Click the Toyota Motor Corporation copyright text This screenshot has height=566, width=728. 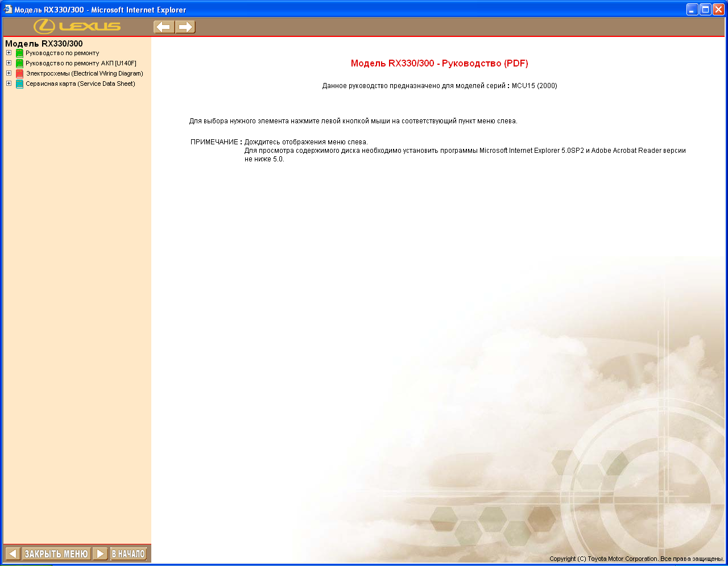(x=636, y=559)
